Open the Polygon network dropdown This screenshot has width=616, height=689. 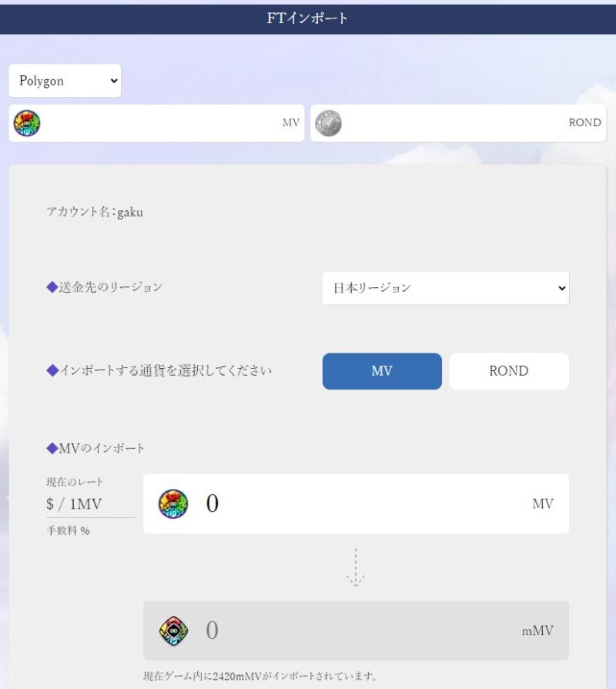(65, 81)
